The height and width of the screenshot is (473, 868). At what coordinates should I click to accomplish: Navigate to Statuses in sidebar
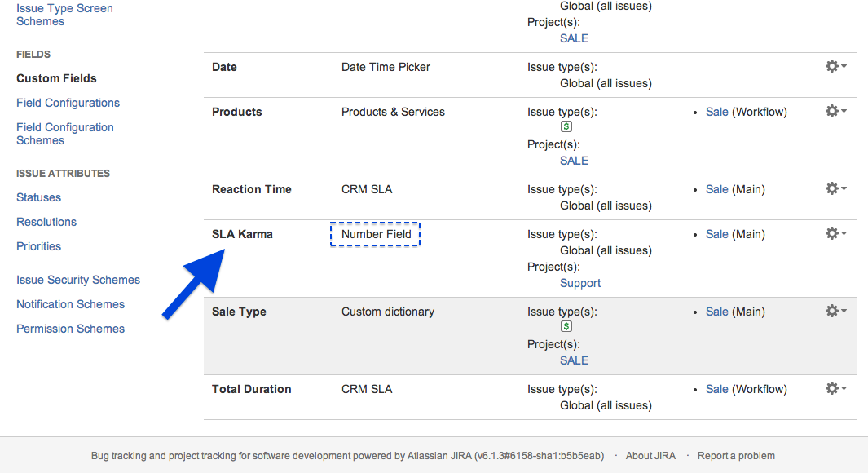pyautogui.click(x=38, y=197)
